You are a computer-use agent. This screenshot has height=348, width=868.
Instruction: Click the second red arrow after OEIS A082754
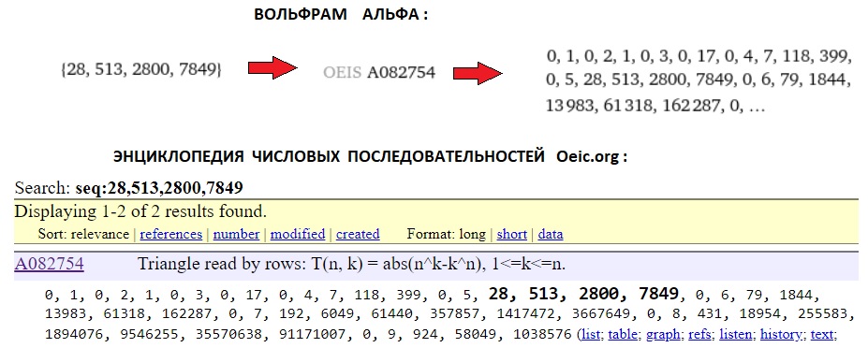pos(478,73)
